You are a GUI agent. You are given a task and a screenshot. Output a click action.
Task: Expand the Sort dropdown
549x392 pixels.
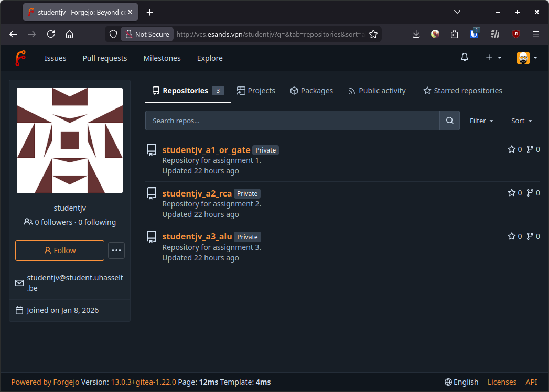click(x=521, y=121)
